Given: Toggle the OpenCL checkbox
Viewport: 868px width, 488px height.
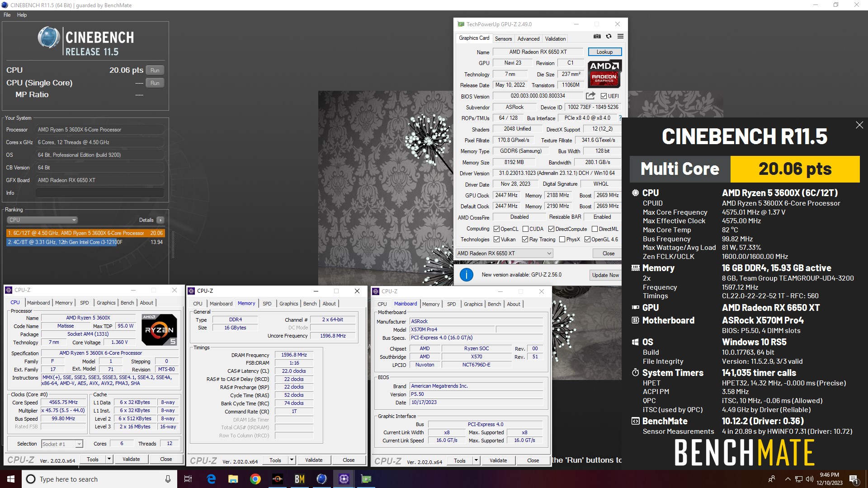Looking at the screenshot, I should [x=496, y=229].
